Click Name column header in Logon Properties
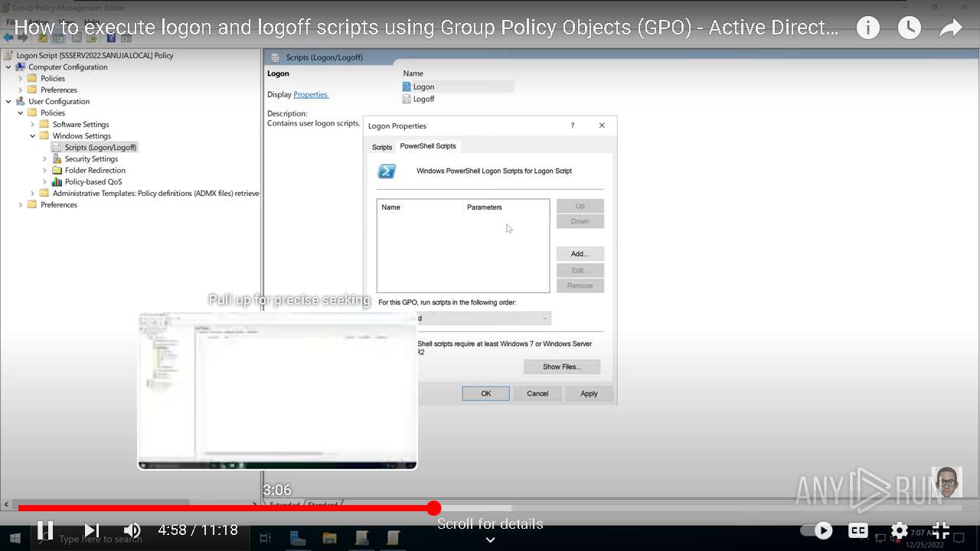 coord(390,207)
